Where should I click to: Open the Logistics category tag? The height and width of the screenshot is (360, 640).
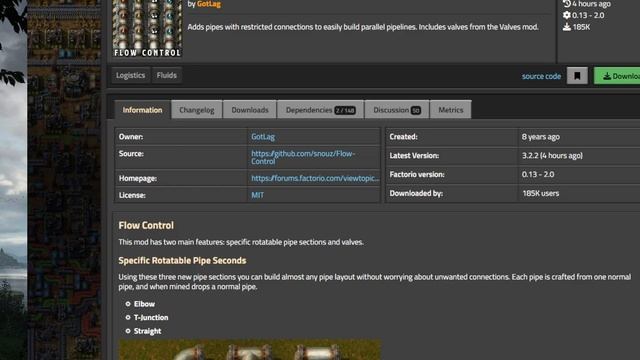[x=130, y=75]
